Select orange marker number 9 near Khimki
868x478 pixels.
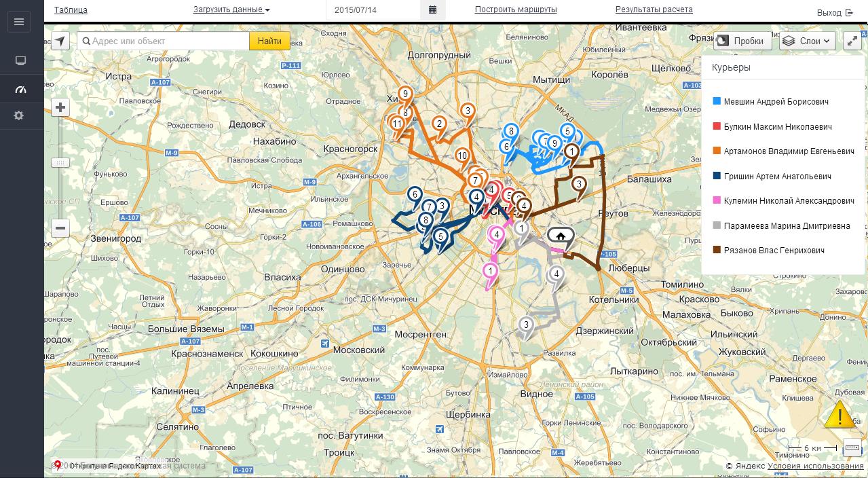pos(405,94)
